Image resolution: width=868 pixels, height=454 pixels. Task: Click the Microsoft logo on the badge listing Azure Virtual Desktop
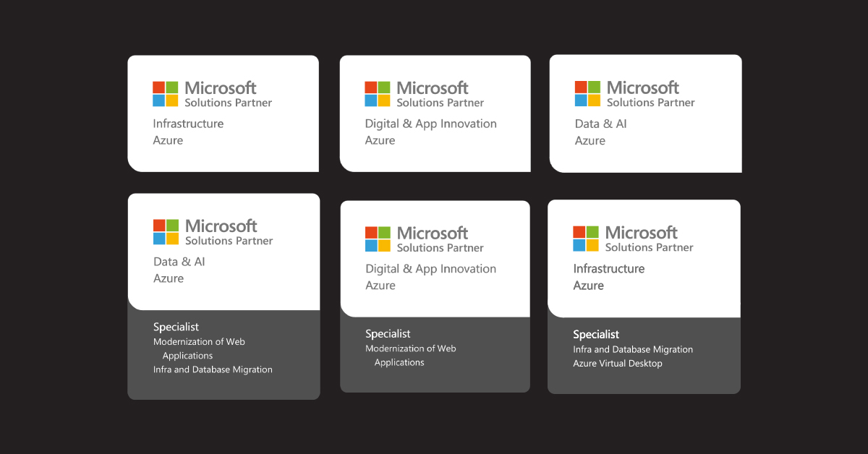click(x=586, y=239)
